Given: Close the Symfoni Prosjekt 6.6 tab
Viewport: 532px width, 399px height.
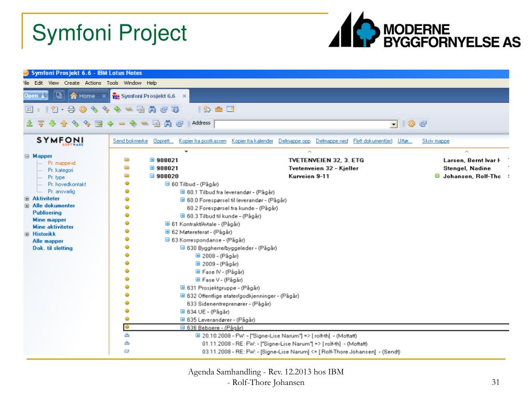Looking at the screenshot, I should click(184, 96).
